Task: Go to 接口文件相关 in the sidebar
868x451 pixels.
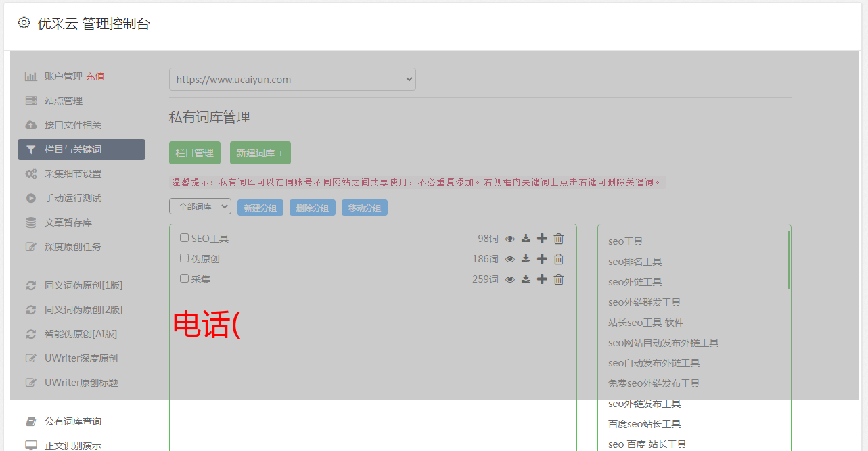Action: [73, 125]
